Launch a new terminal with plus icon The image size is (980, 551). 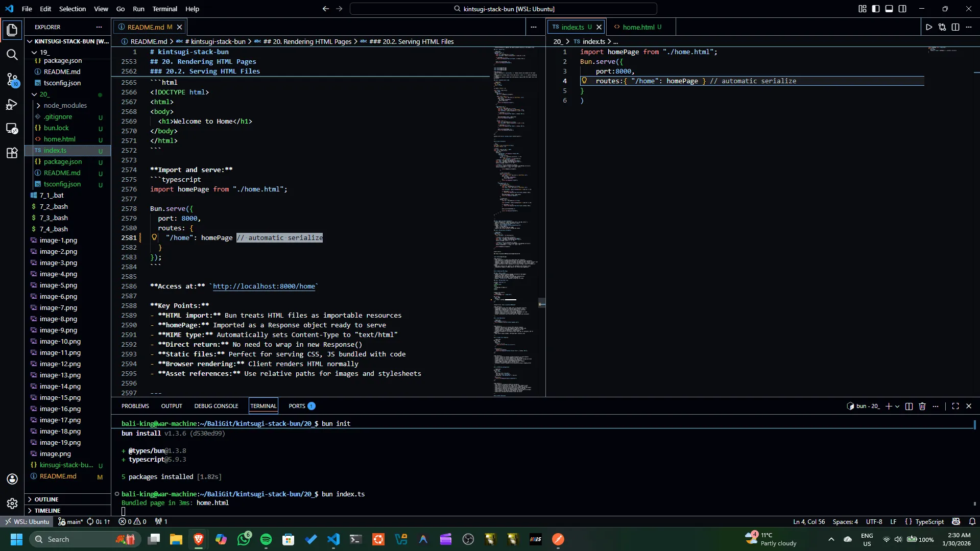890,406
